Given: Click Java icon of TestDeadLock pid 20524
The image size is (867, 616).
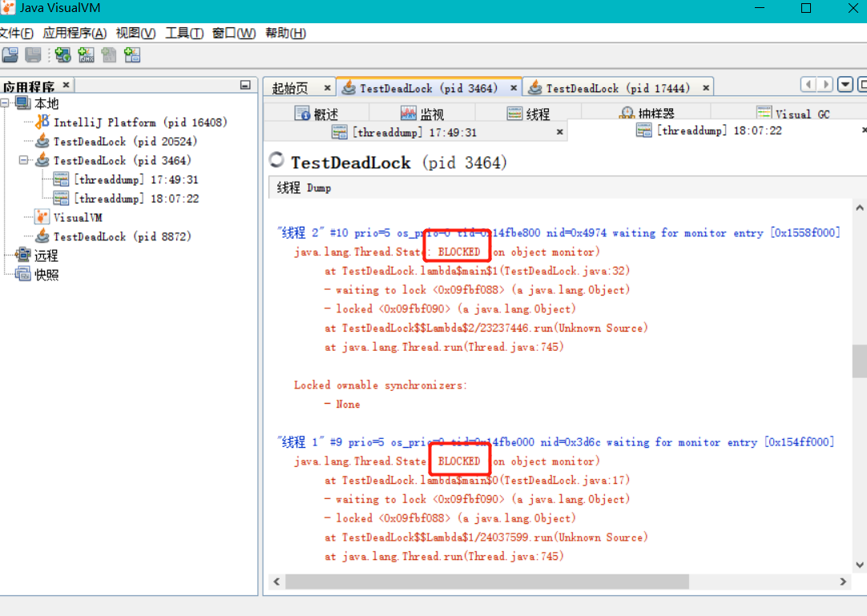Looking at the screenshot, I should coord(42,141).
